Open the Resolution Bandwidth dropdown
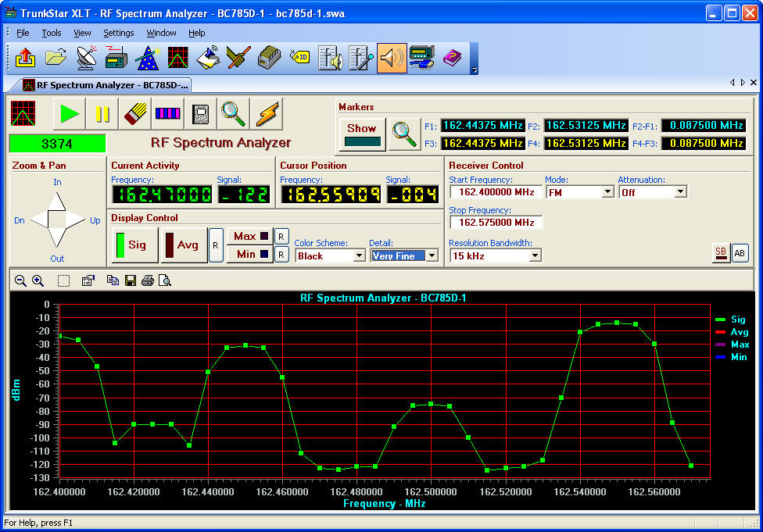The image size is (763, 532). tap(535, 255)
